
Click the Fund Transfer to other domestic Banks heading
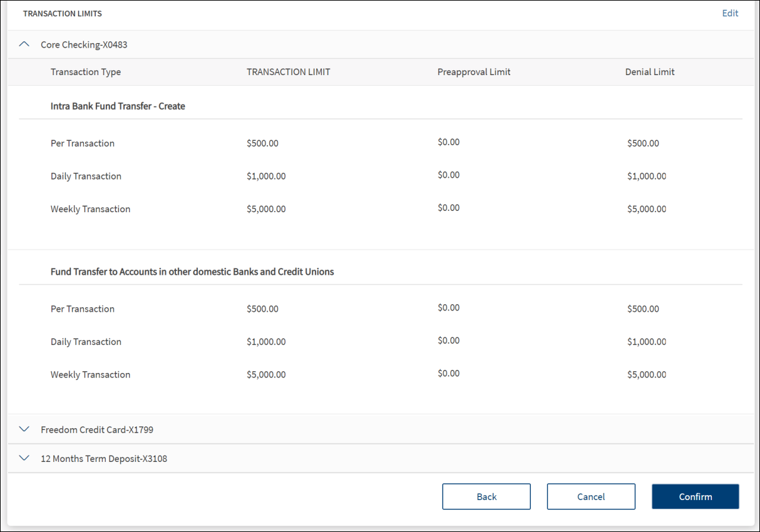click(x=192, y=272)
